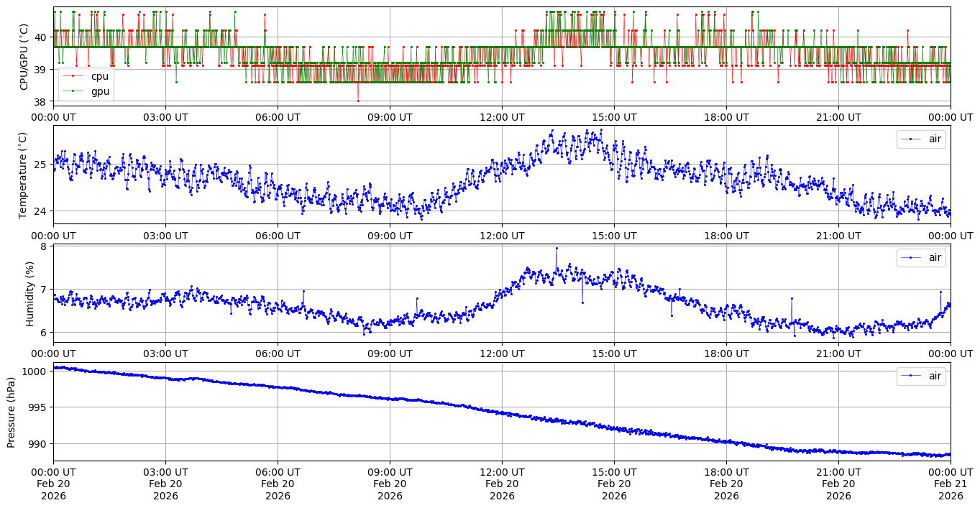Click the highest humidity spike near 8%
Viewport: 980px width, 508px height.
(x=556, y=248)
